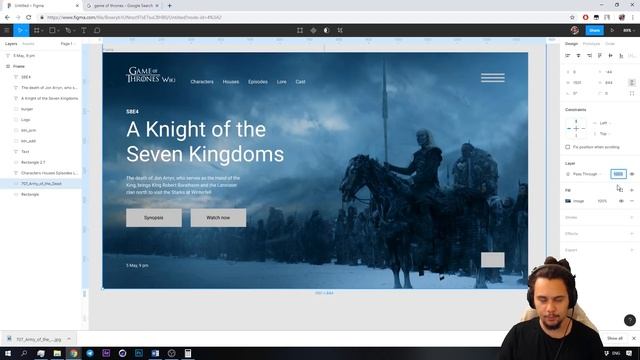Image resolution: width=640 pixels, height=360 pixels.
Task: Select the Rectangle shape tool
Action: [x=52, y=30]
